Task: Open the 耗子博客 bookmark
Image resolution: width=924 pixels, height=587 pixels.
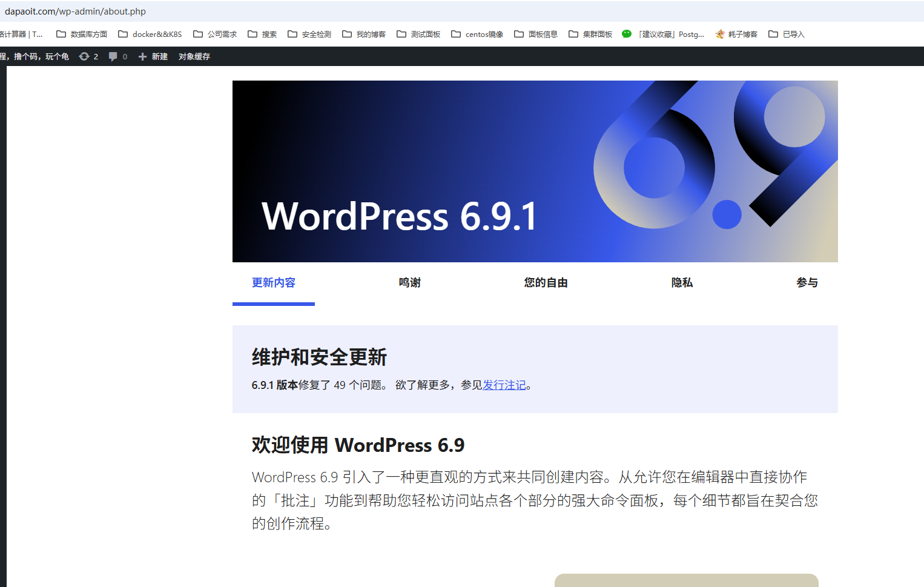Action: click(736, 35)
